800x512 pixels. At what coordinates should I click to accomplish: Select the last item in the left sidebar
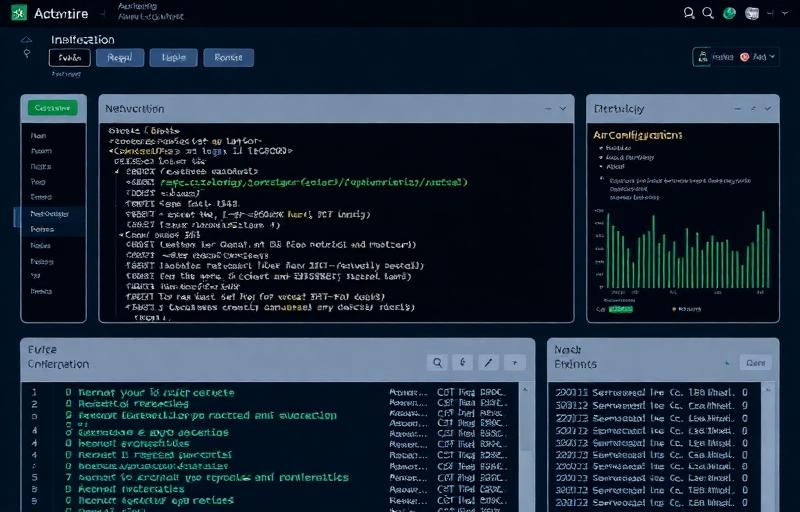pos(41,292)
